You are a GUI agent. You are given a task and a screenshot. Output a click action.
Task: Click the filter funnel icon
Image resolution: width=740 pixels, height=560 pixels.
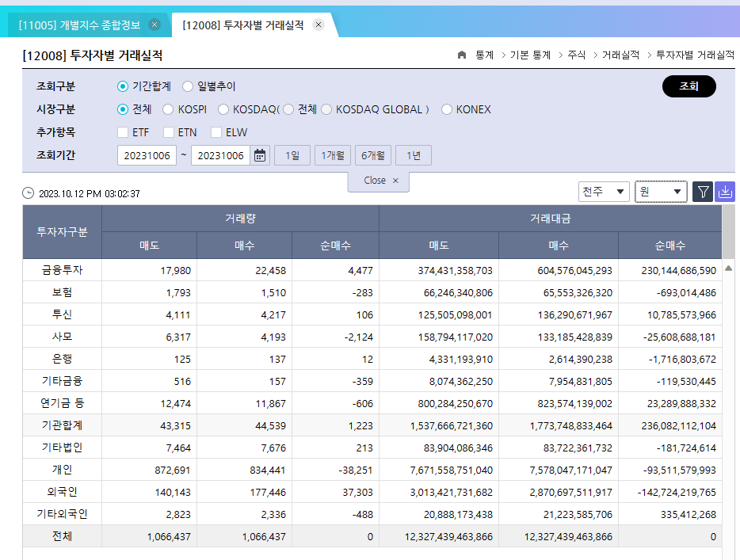(x=703, y=192)
